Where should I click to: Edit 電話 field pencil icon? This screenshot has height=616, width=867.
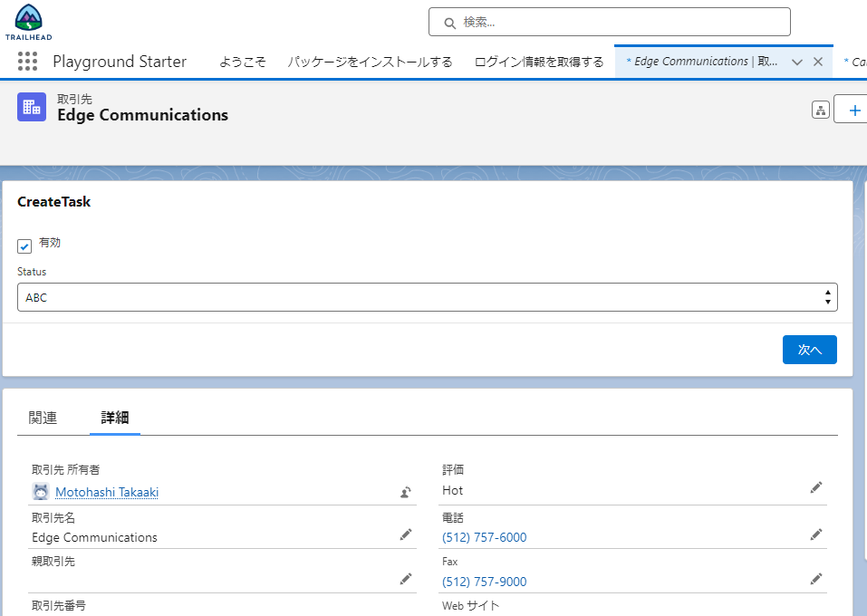point(816,534)
